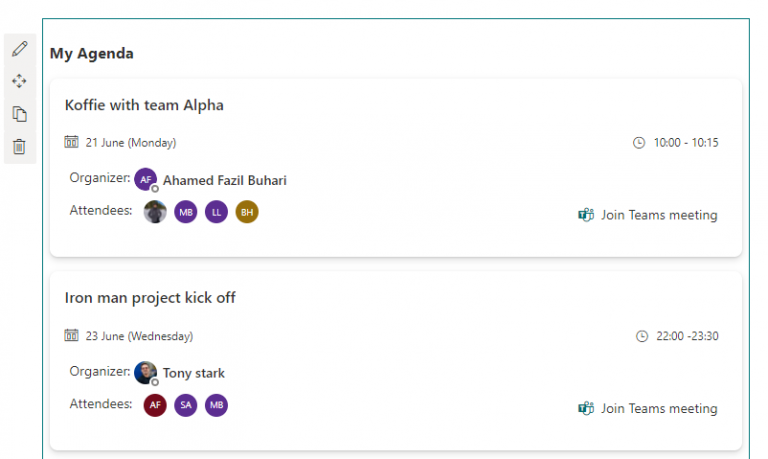Click the edit web part pencil icon
768x459 pixels.
[19, 49]
